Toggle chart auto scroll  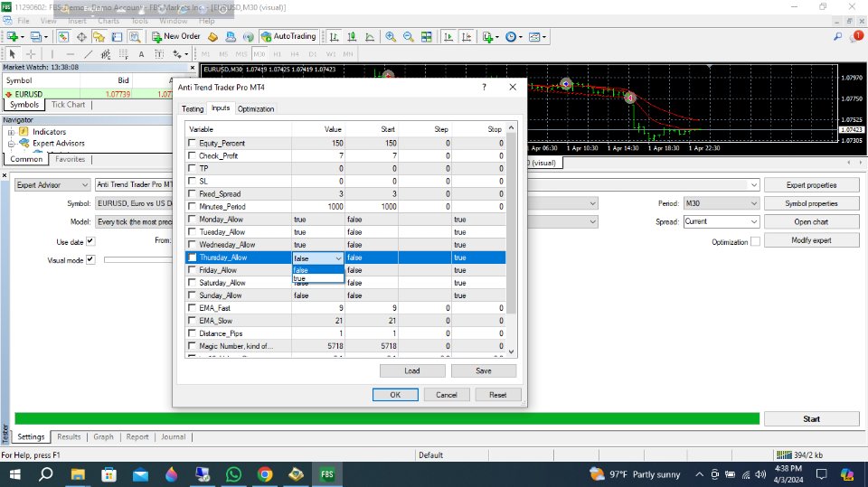[x=448, y=36]
